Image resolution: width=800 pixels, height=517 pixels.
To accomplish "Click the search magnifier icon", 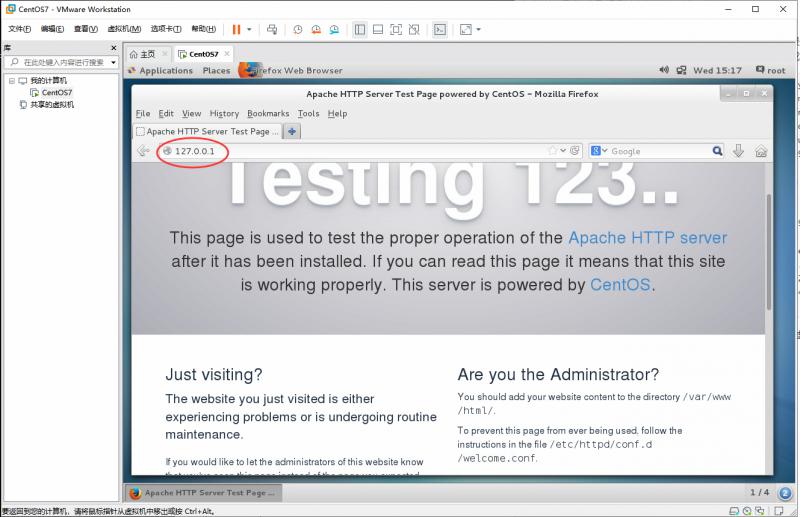I will [x=717, y=151].
